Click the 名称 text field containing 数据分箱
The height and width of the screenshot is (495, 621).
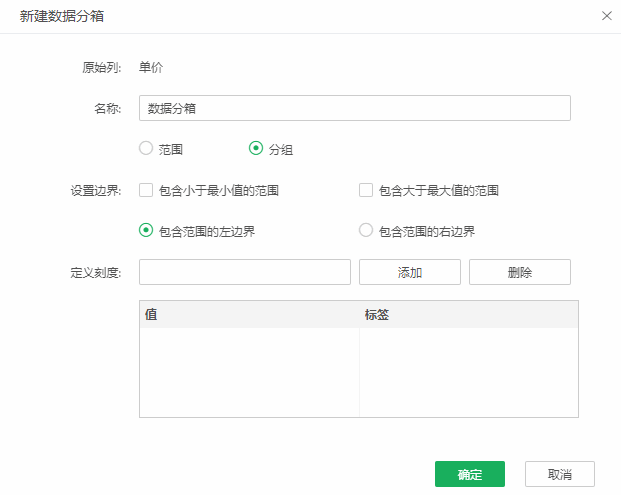354,108
